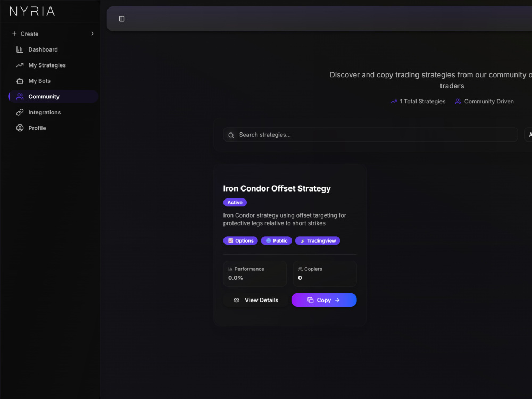Click the plus icon beside Create

(x=14, y=34)
